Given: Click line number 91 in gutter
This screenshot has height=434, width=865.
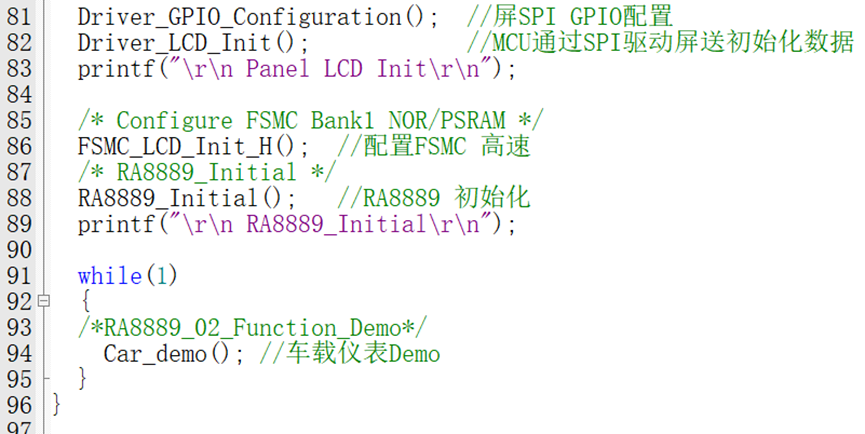Looking at the screenshot, I should 19,276.
